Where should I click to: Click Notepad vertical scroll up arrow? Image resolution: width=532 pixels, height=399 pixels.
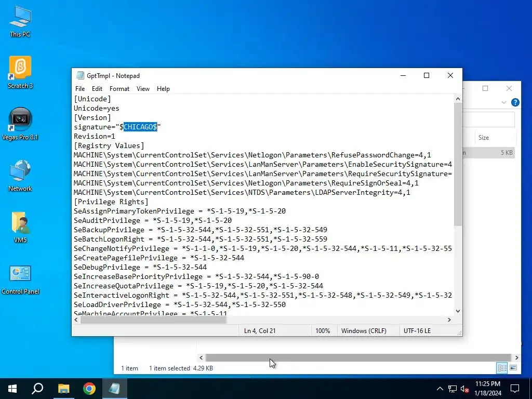coord(458,99)
